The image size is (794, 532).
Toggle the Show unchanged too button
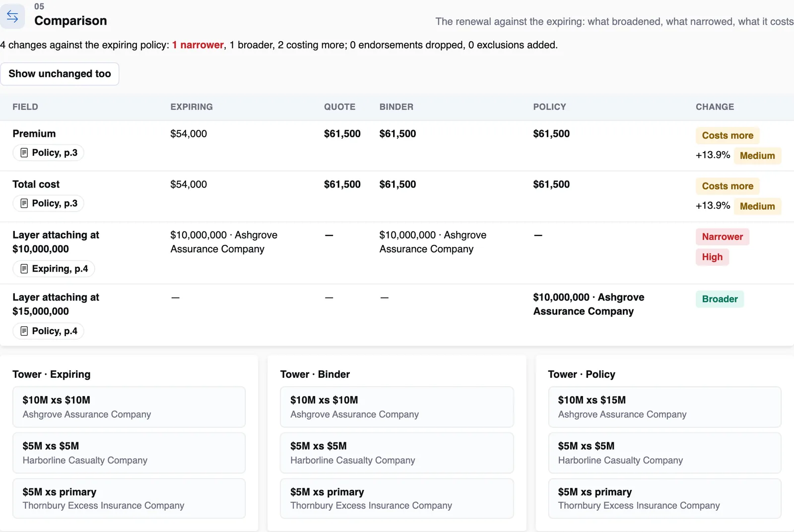click(60, 74)
